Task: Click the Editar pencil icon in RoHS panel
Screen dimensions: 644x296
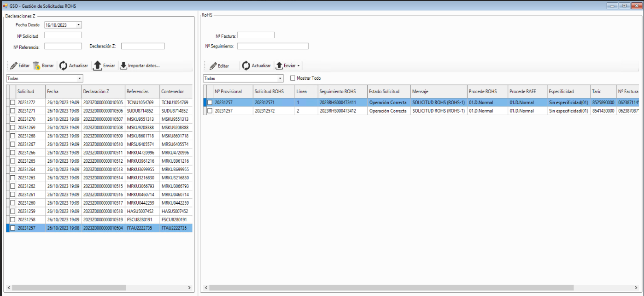Action: pyautogui.click(x=213, y=65)
